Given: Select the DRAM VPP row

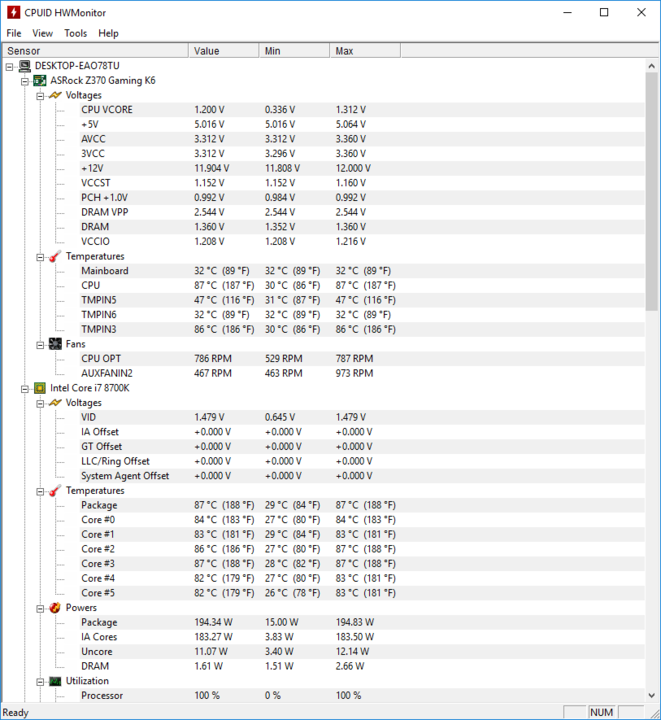Looking at the screenshot, I should (x=362, y=213).
